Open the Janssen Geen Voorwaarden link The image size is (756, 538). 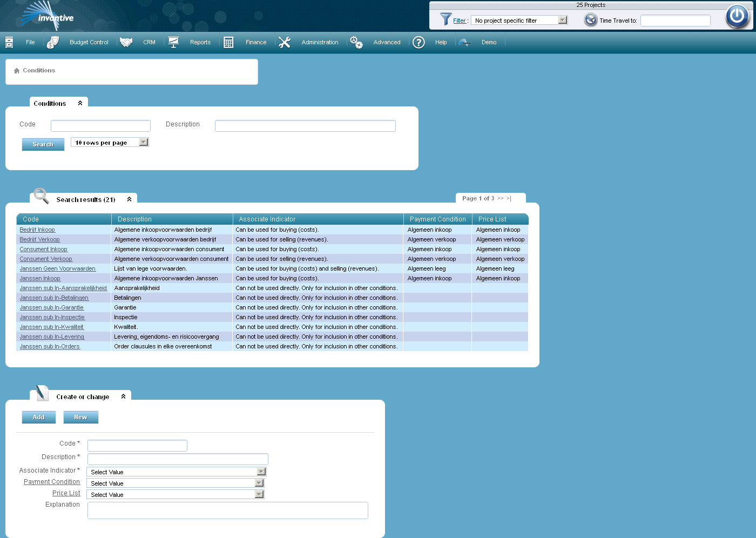click(58, 268)
